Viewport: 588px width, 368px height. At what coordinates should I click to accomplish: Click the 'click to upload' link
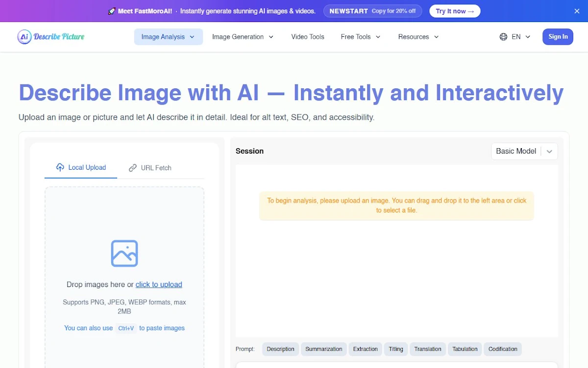[159, 285]
